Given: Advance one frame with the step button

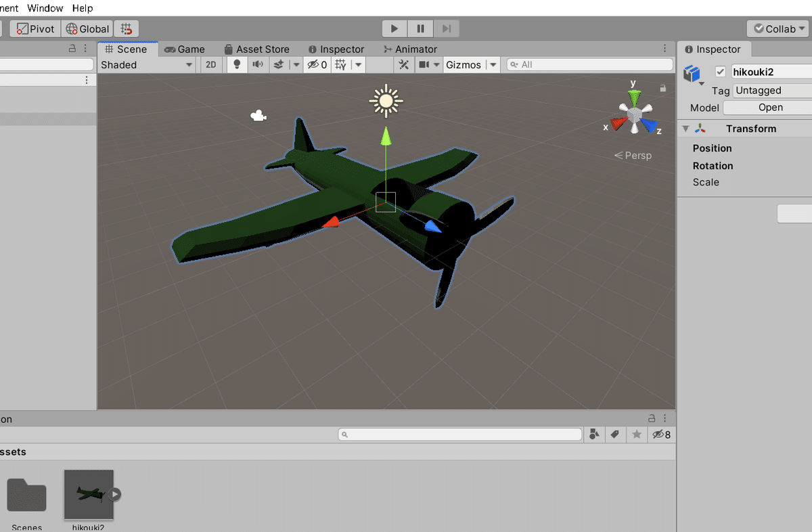Looking at the screenshot, I should click(446, 28).
